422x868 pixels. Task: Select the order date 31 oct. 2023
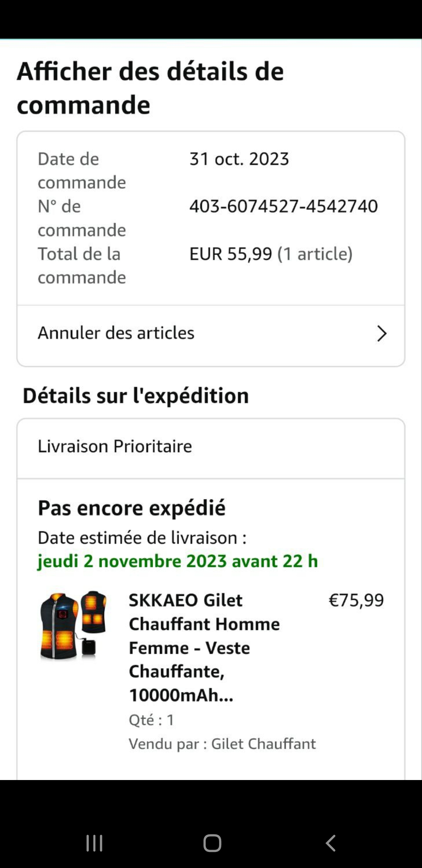point(239,159)
